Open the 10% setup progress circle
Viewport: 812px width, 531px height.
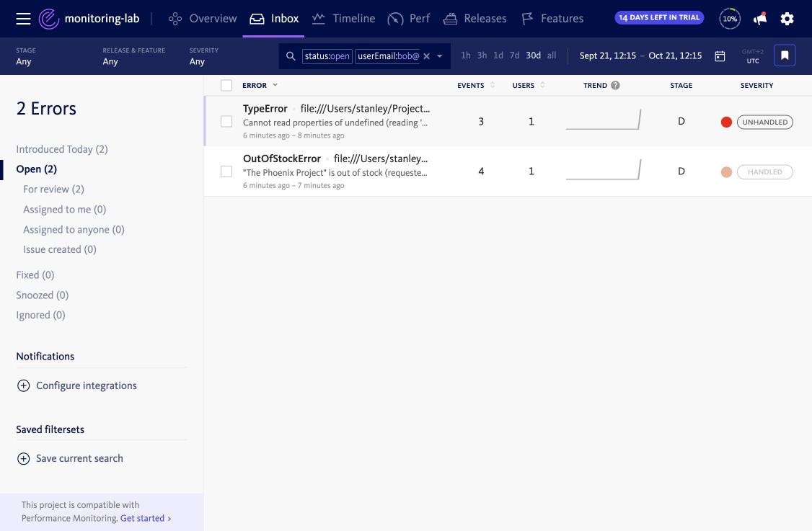tap(730, 19)
